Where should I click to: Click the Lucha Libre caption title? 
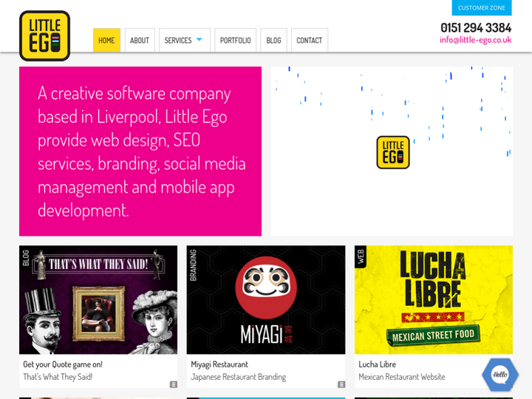tap(377, 364)
